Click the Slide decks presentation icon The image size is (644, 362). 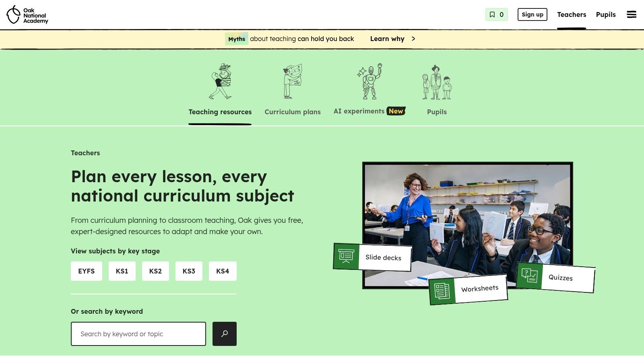pyautogui.click(x=346, y=256)
